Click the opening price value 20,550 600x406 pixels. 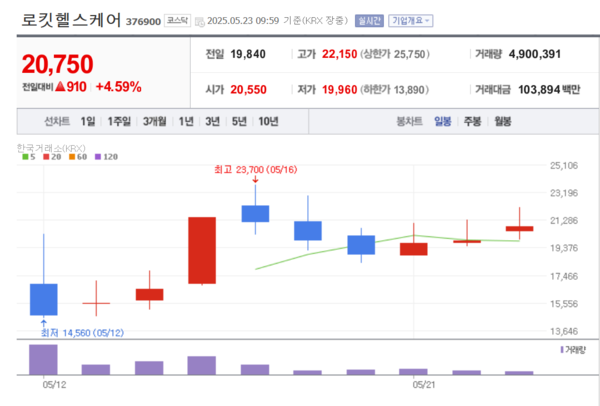point(248,90)
